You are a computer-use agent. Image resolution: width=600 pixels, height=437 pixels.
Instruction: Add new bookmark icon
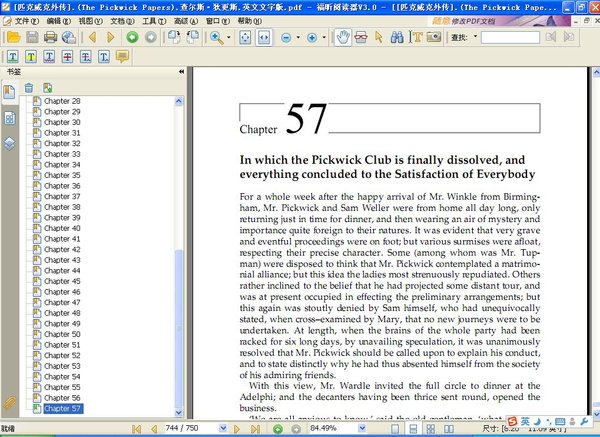(x=47, y=88)
